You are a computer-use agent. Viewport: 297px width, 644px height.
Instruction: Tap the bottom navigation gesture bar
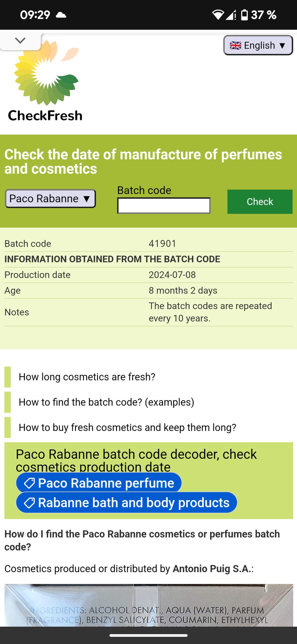[x=148, y=636]
